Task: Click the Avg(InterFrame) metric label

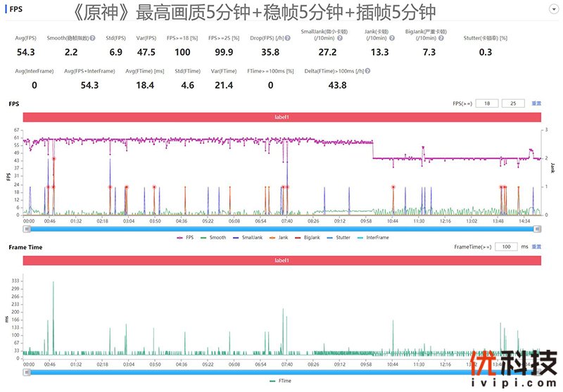Action: click(34, 71)
